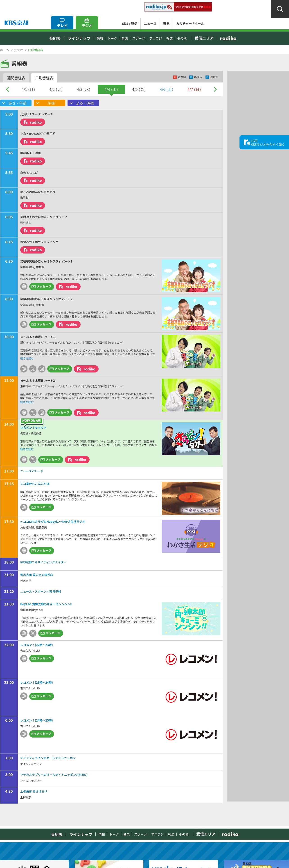This screenshot has height=868, width=289.
Task: Expand 続きを読む for ま〜ぶる！木曜日 パート1
Action: click(x=27, y=359)
